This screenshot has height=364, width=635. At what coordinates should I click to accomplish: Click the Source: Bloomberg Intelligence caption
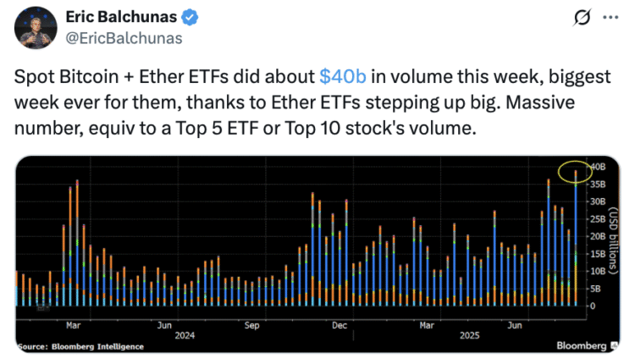click(80, 346)
